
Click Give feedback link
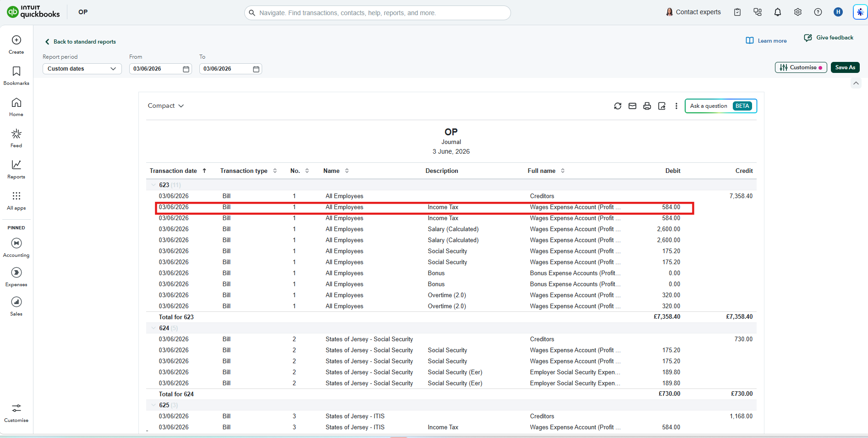pyautogui.click(x=829, y=38)
